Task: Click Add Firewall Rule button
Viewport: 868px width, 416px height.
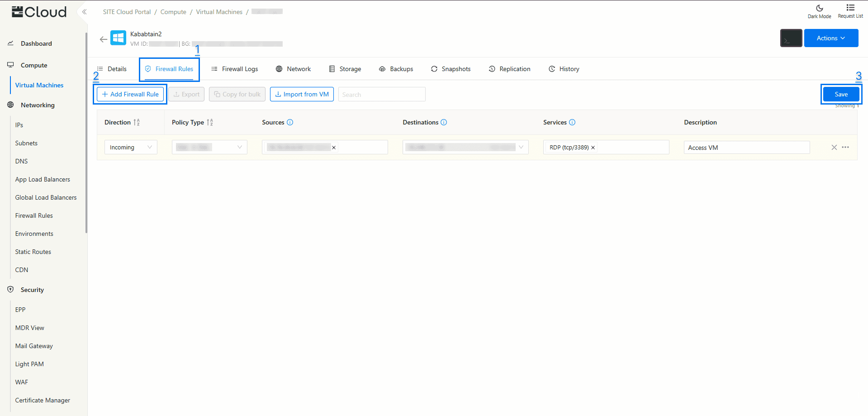Action: [x=130, y=95]
